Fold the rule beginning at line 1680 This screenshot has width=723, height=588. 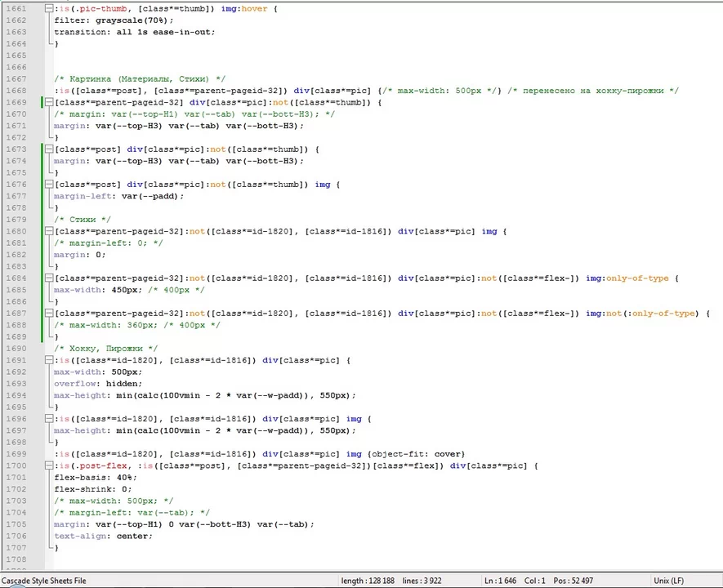pyautogui.click(x=49, y=232)
